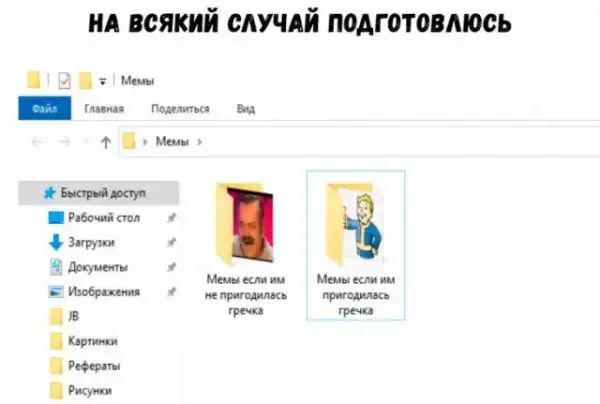The width and height of the screenshot is (600, 404).
Task: Go up one level with the Up arrow
Action: pyautogui.click(x=105, y=142)
